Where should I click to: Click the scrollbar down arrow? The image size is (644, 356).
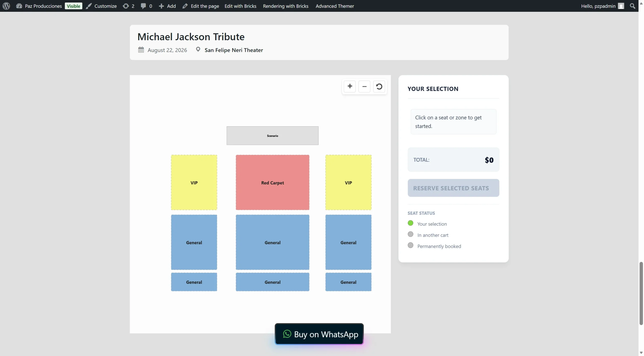pos(641,353)
